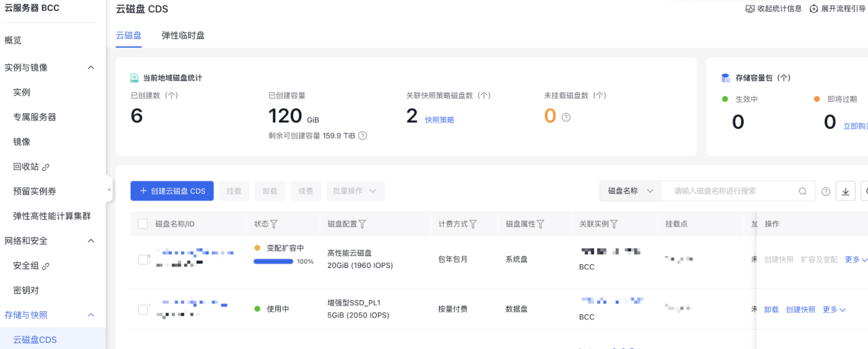This screenshot has height=349, width=868.
Task: Click the 展开流程引导 text link
Action: pos(843,9)
